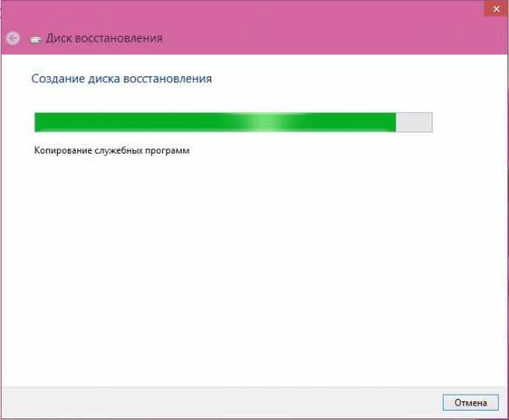This screenshot has height=420, width=509.
Task: Click the Создание диска восстановления heading
Action: pos(121,79)
